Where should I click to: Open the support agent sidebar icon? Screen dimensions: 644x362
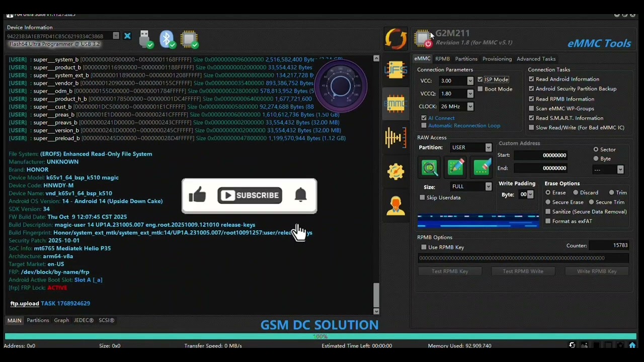(x=395, y=205)
